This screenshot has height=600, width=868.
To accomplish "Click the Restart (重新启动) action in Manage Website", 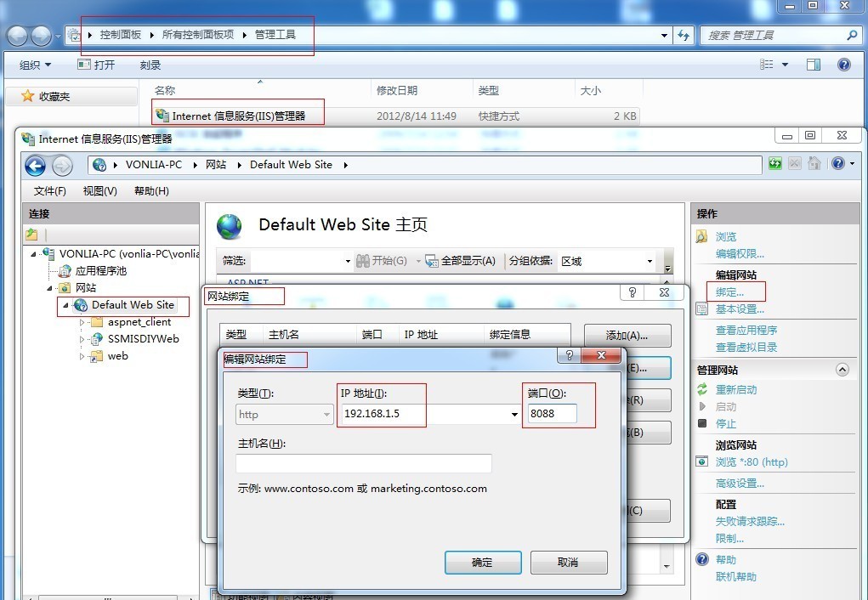I will (735, 389).
